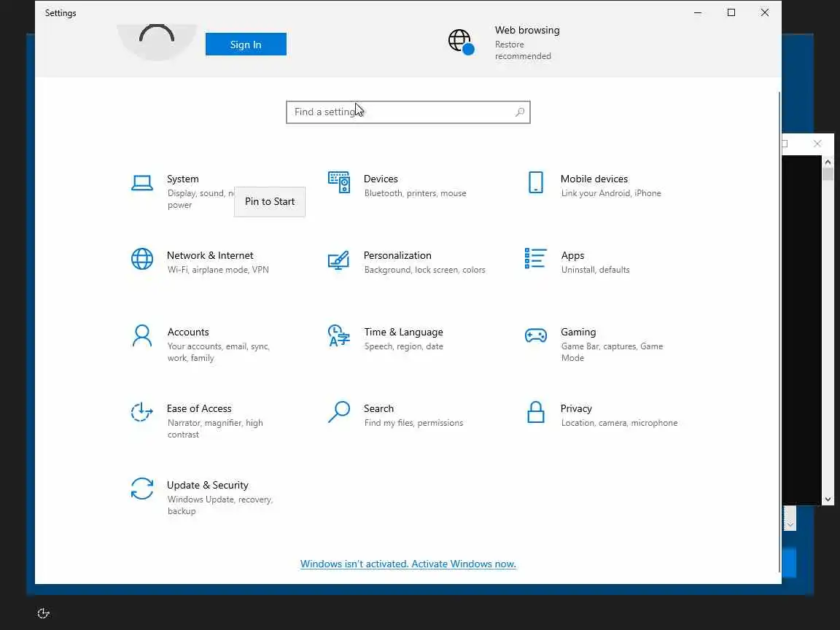Click Ease of Access icon on lock screen corner

[x=44, y=613]
